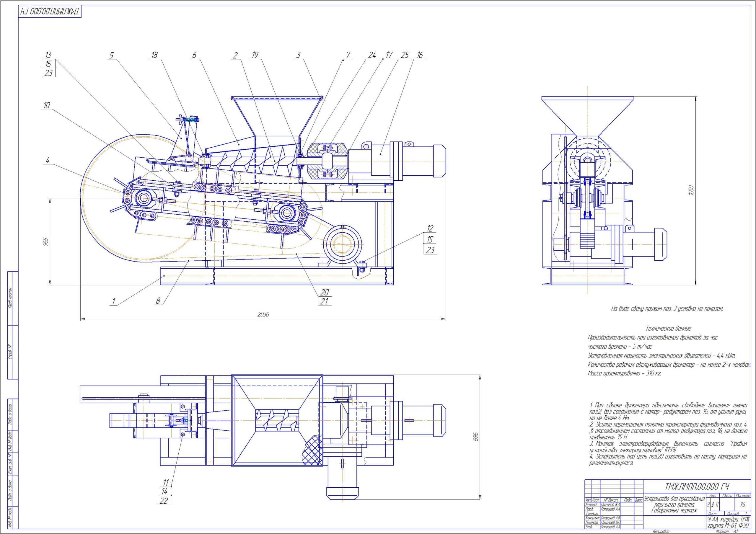Click part callout number 12

point(430,228)
